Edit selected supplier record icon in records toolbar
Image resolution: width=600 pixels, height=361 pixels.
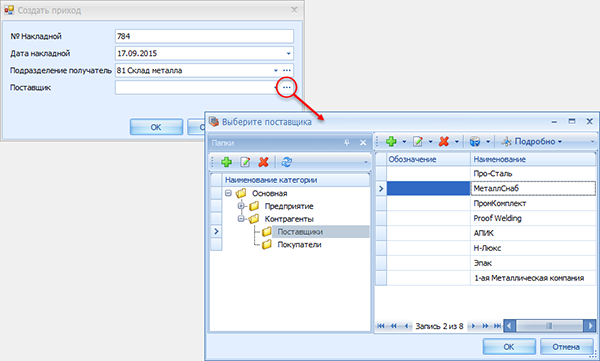click(417, 142)
